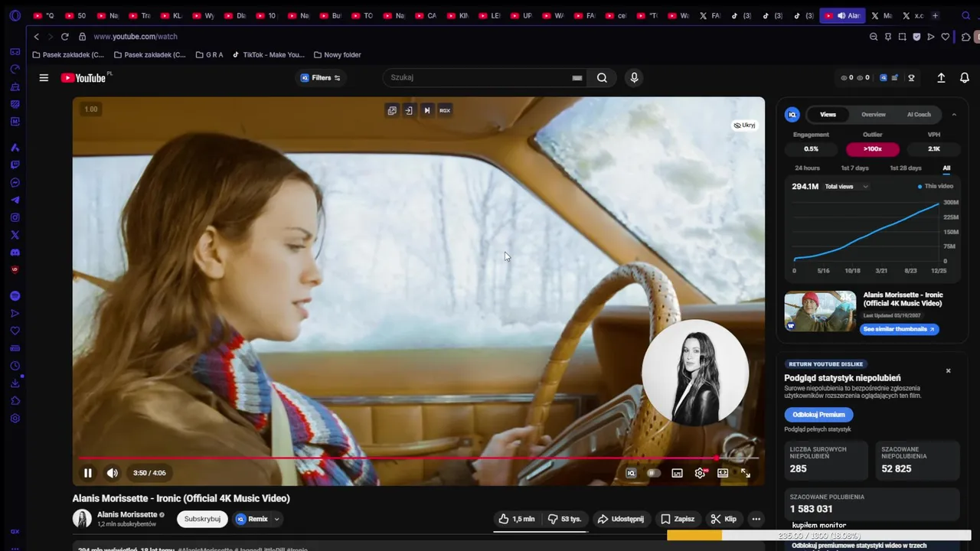Switch to theater mode
Screen dimensions: 980x551
tap(723, 473)
